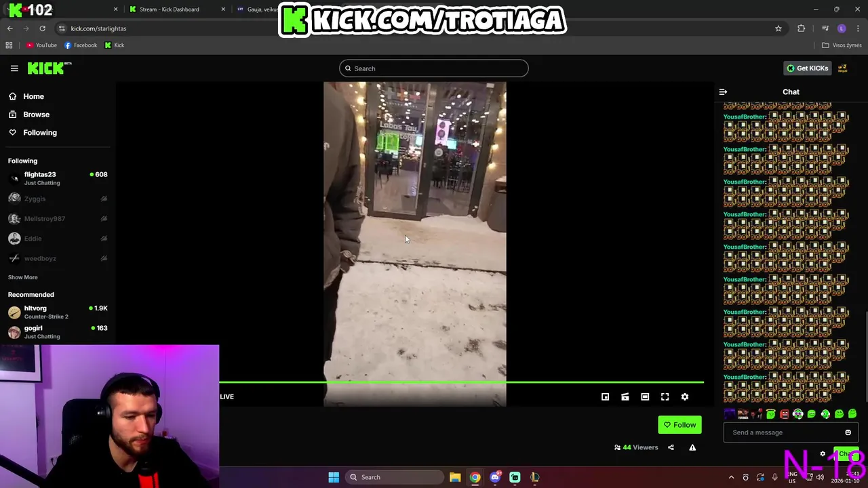This screenshot has height=488, width=868.
Task: Open the Visos žymės bookmarks folder
Action: [x=842, y=45]
